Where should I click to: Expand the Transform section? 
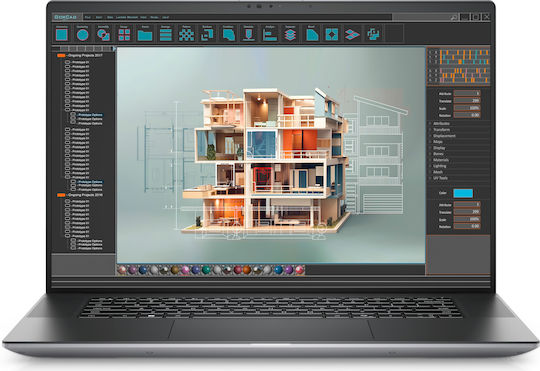click(441, 130)
